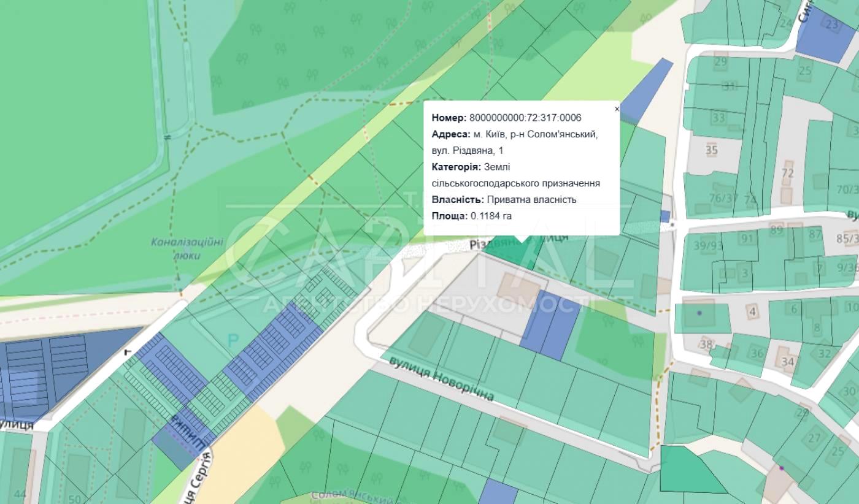
Task: Click the parcel with building number 50
Action: coord(75,498)
